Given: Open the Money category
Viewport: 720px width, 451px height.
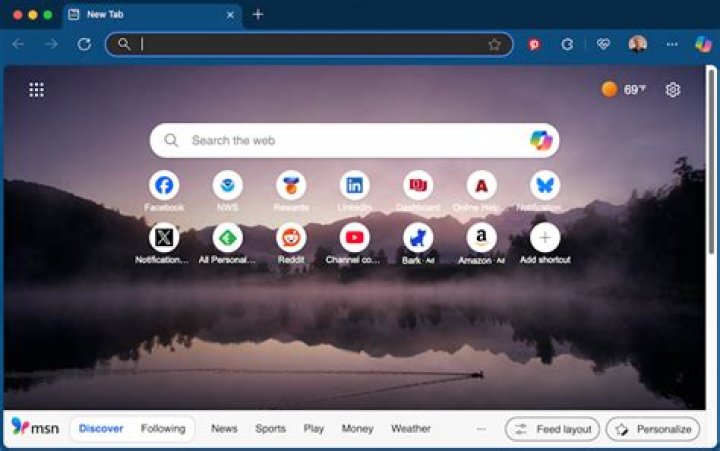Looking at the screenshot, I should 357,428.
